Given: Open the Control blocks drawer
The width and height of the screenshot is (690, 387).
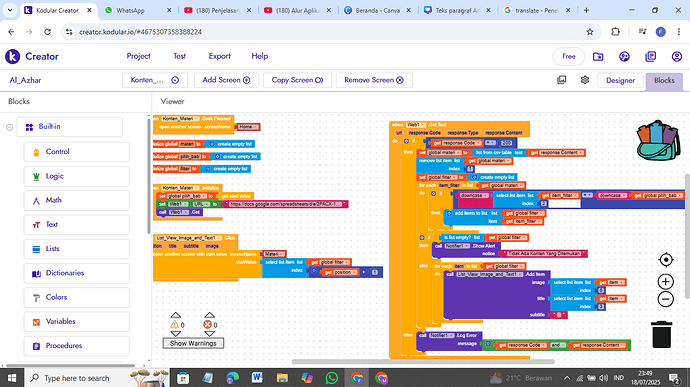Looking at the screenshot, I should click(77, 152).
